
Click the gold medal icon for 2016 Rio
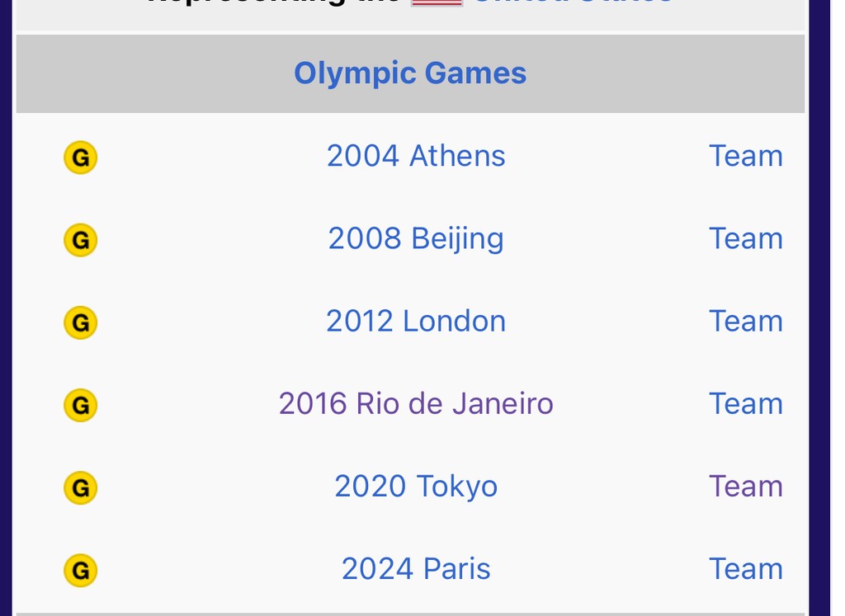tap(81, 404)
